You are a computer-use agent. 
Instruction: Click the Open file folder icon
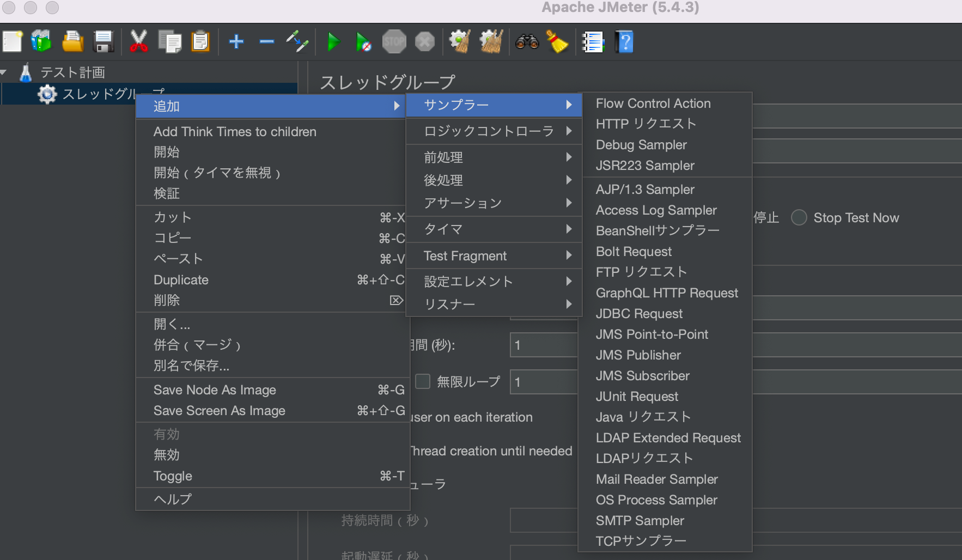click(72, 41)
